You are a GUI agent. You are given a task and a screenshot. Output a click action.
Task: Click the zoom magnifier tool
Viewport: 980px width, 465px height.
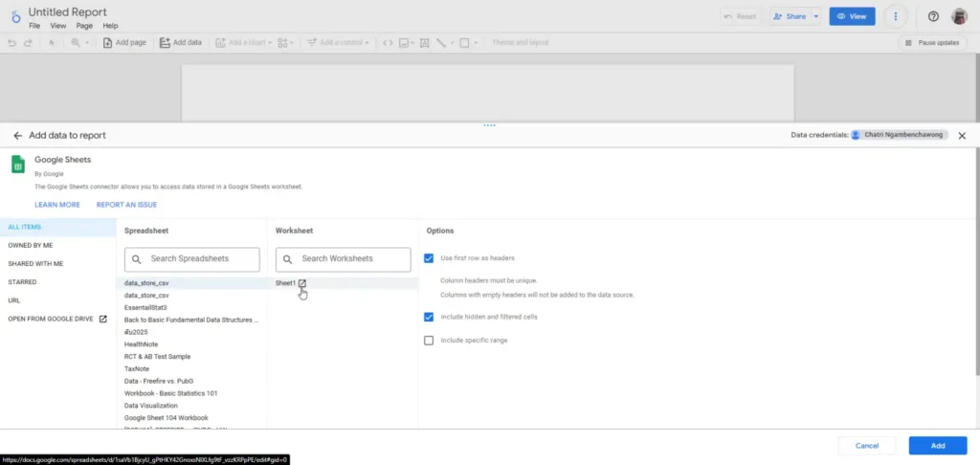[76, 42]
